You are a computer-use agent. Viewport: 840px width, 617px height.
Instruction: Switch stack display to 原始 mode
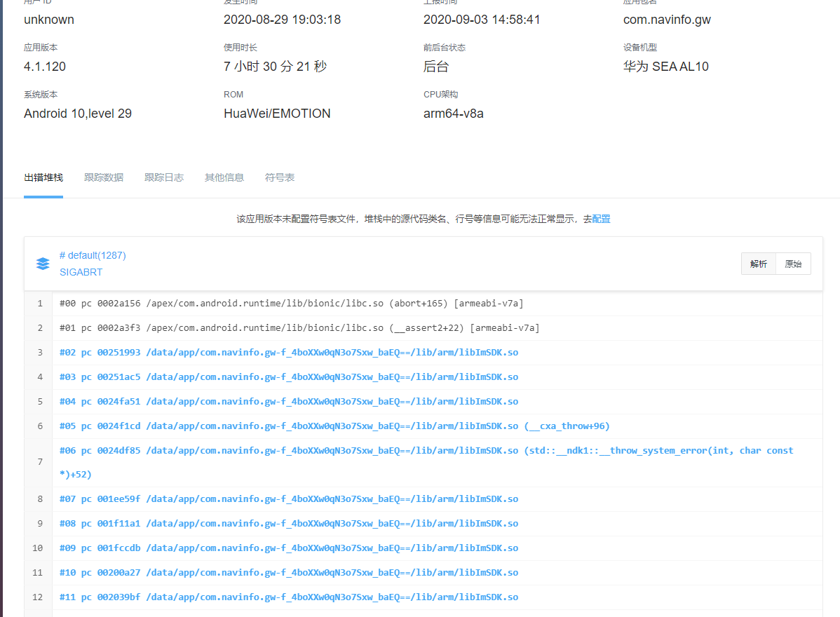click(793, 263)
